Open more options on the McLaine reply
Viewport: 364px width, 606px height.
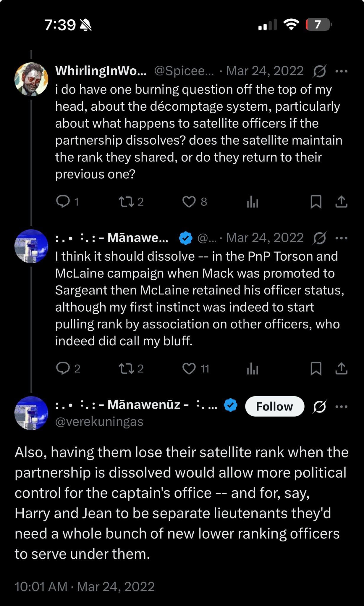(342, 238)
